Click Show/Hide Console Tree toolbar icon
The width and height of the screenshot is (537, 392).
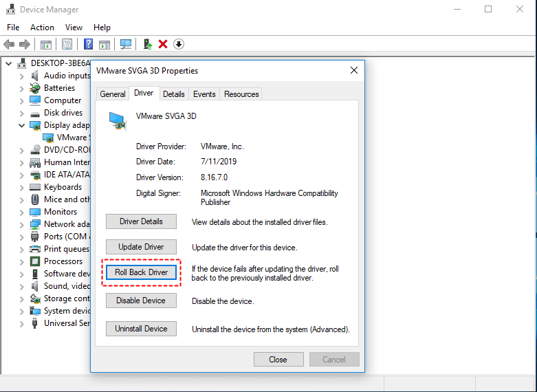coord(46,44)
